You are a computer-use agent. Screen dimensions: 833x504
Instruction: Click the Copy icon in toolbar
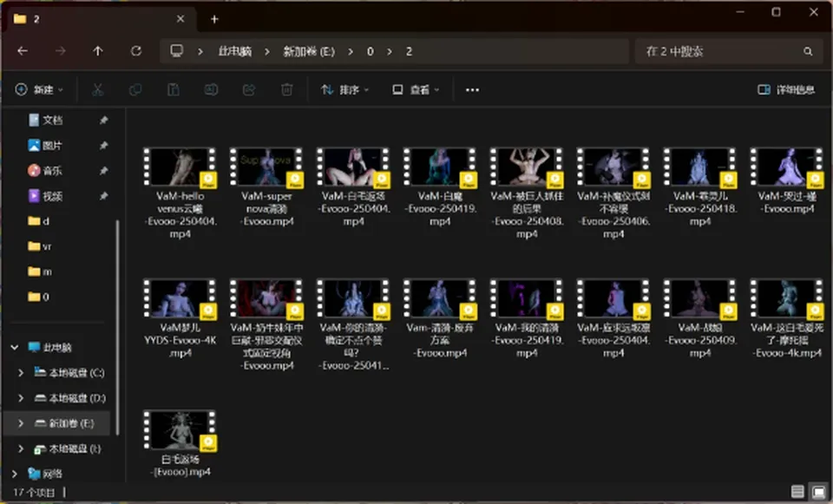pyautogui.click(x=135, y=89)
